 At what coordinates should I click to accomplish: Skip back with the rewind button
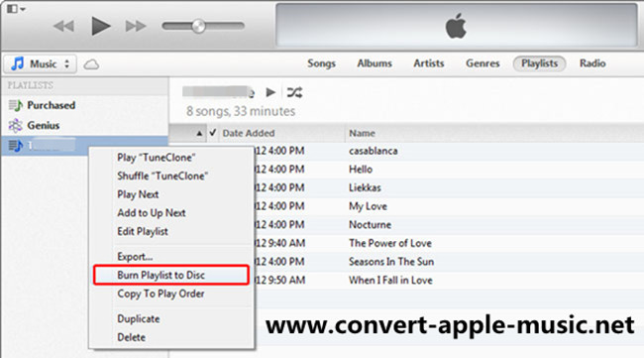63,27
